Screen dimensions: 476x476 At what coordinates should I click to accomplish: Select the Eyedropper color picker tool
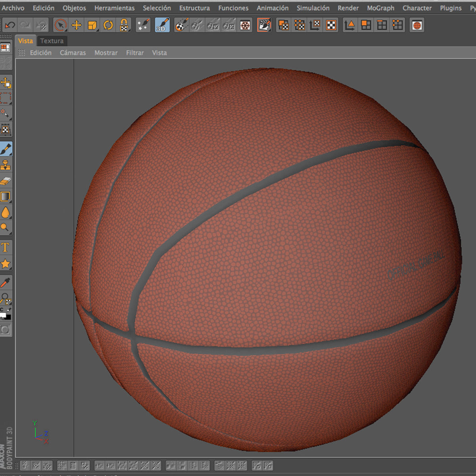(6, 283)
